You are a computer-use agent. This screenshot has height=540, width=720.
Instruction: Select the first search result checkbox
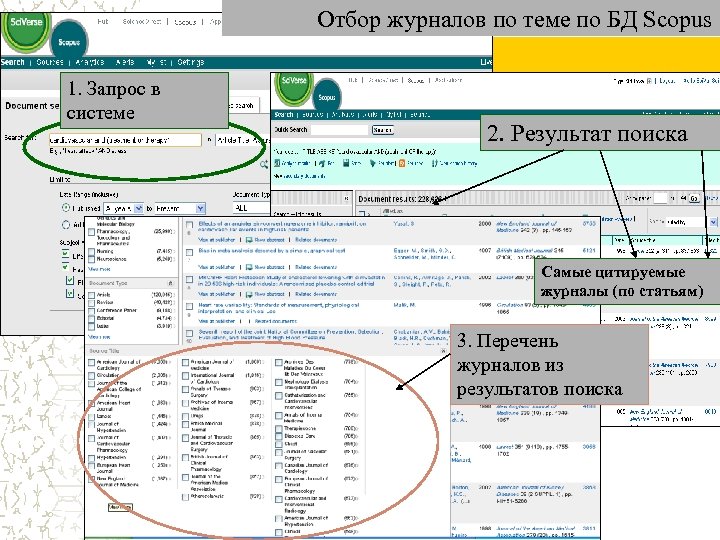tap(189, 225)
